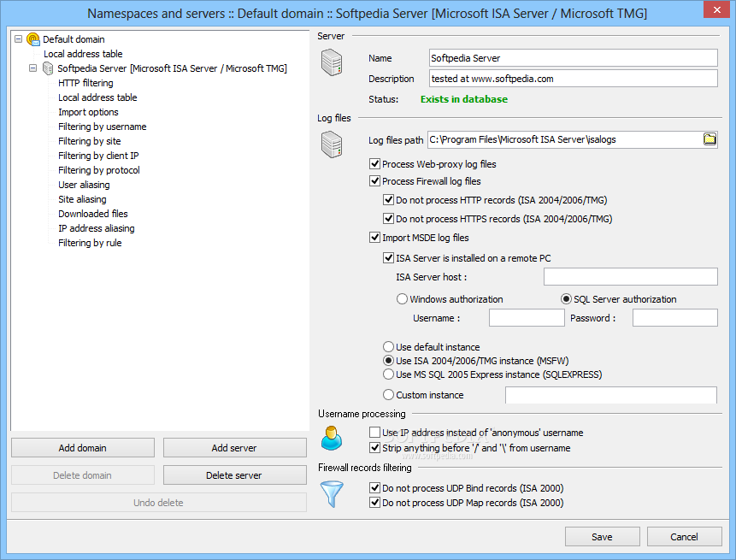Click Add server button

[x=235, y=448]
